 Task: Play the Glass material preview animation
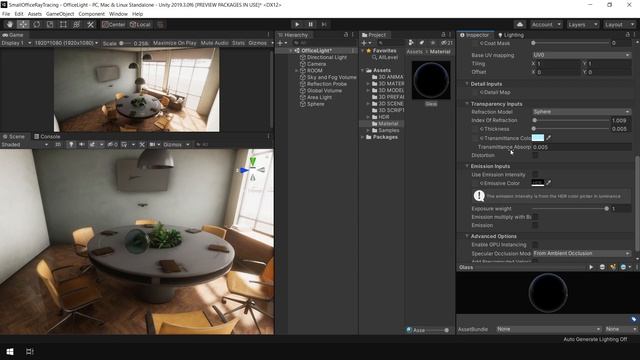[x=591, y=267]
